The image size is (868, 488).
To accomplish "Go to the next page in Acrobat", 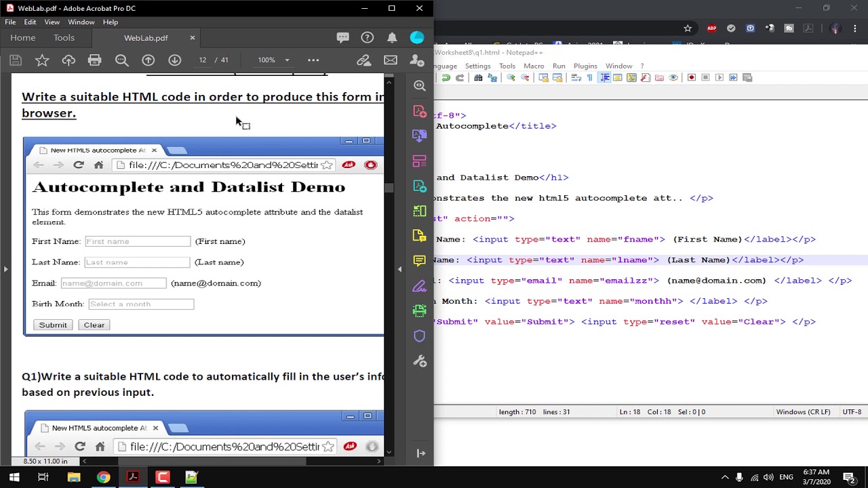I will (x=175, y=60).
